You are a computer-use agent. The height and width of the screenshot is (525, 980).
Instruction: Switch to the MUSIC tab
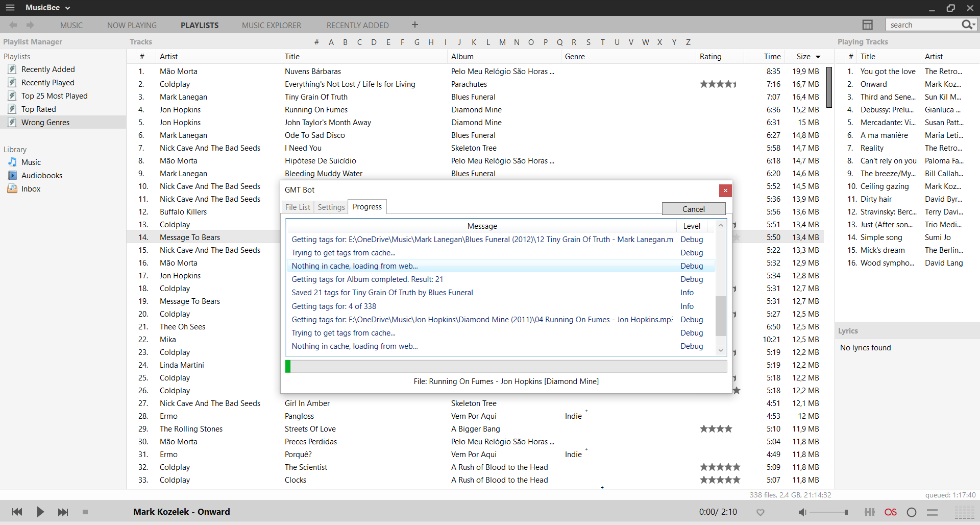click(71, 25)
